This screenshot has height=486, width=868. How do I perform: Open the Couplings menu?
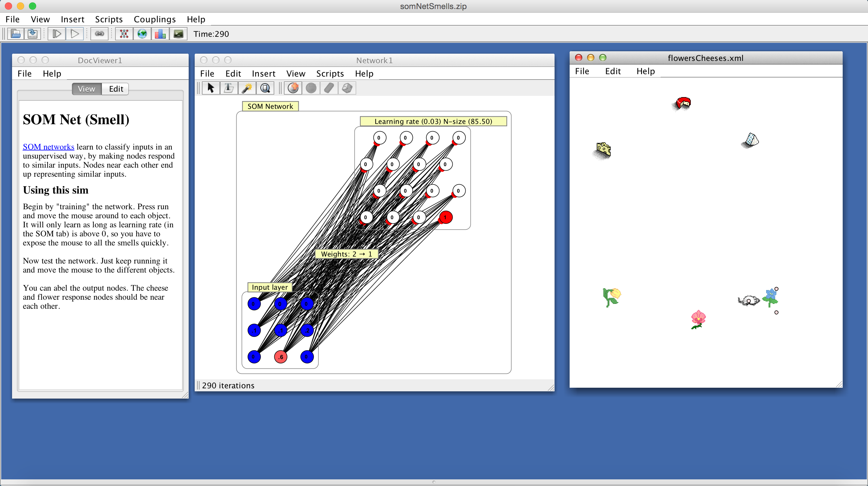click(154, 19)
